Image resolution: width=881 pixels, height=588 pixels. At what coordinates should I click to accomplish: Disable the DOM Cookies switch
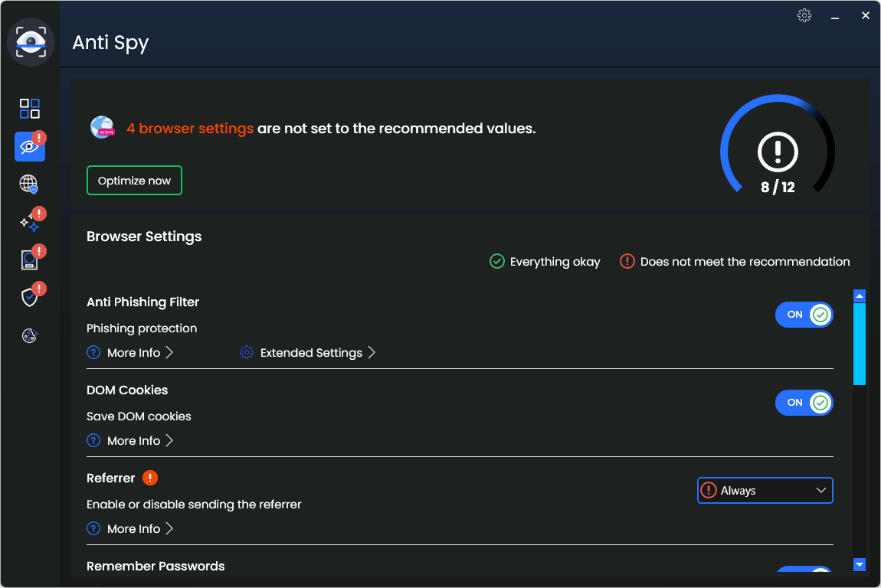click(804, 402)
